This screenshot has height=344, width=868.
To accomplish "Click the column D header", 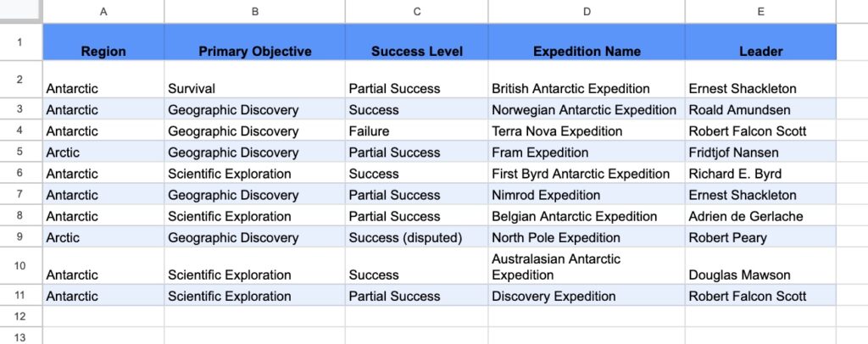I will pos(586,11).
